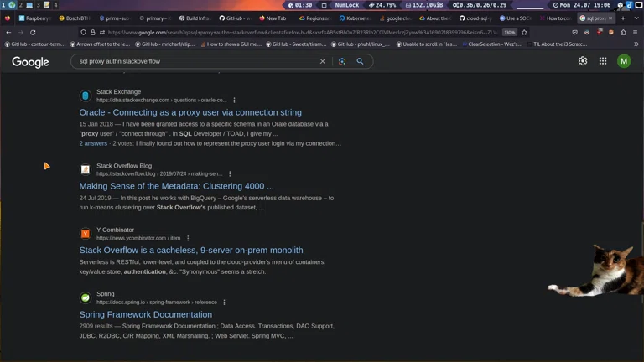Click the magnifier search button
This screenshot has height=362, width=644.
[x=361, y=61]
